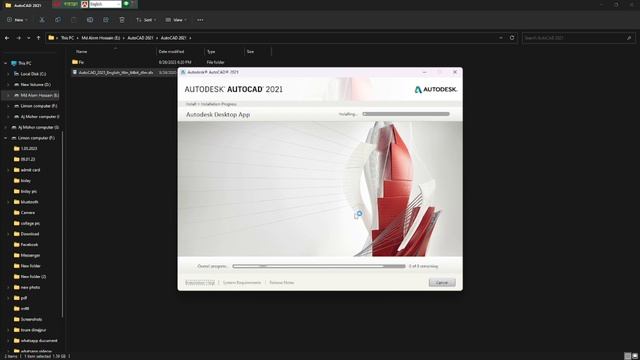640x360 pixels.
Task: Select the new photo folder in sidebar
Action: [x=27, y=287]
